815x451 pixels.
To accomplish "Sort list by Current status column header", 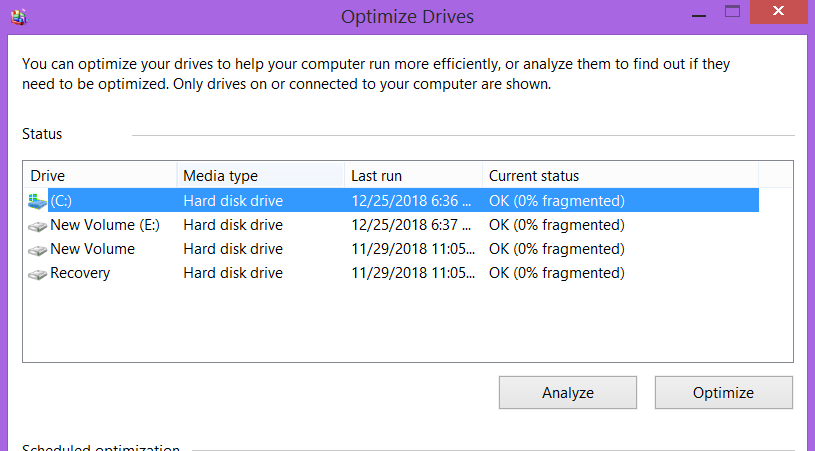I will click(621, 176).
